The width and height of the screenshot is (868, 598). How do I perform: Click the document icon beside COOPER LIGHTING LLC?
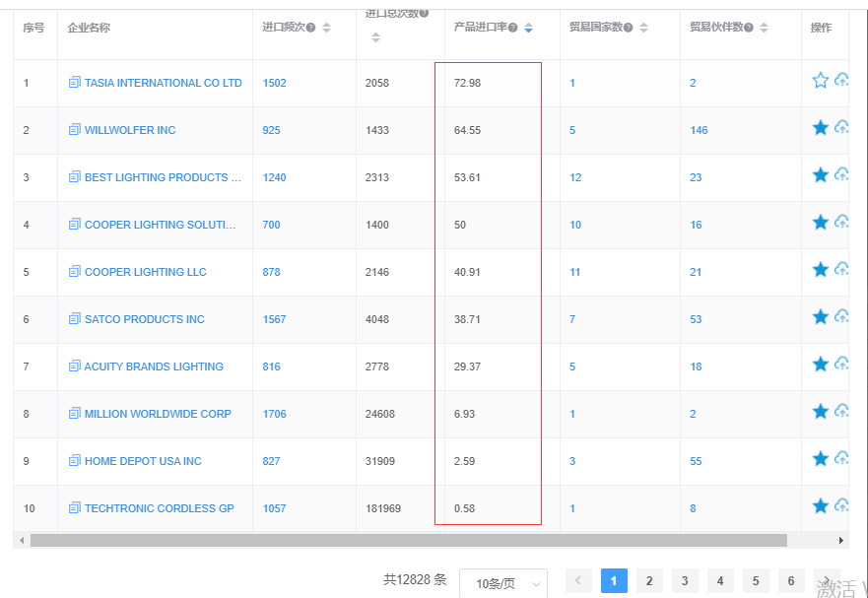click(75, 271)
